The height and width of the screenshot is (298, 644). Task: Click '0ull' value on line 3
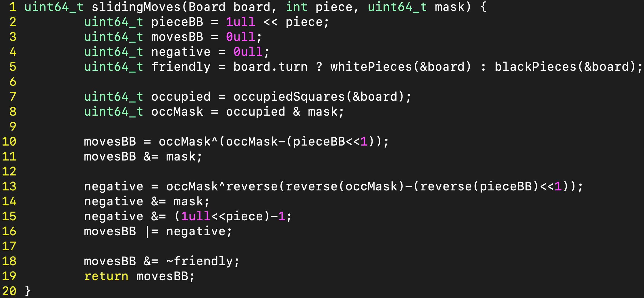tap(240, 37)
